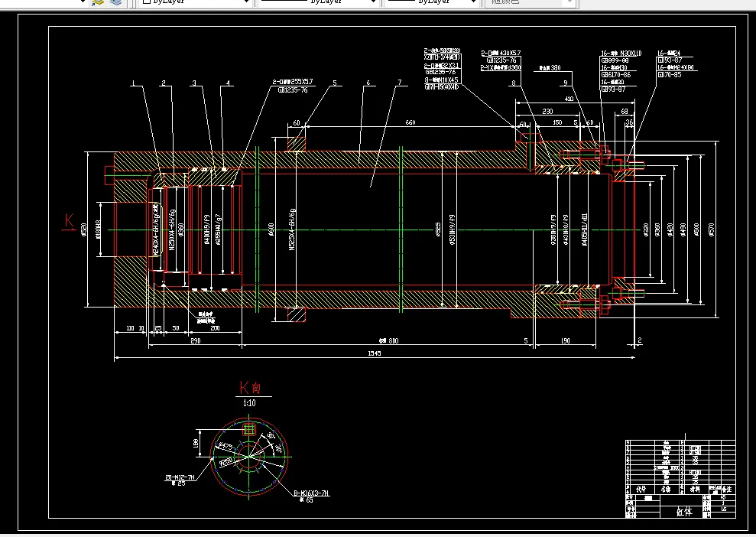Select the 188 dimension in K view

(x=196, y=443)
